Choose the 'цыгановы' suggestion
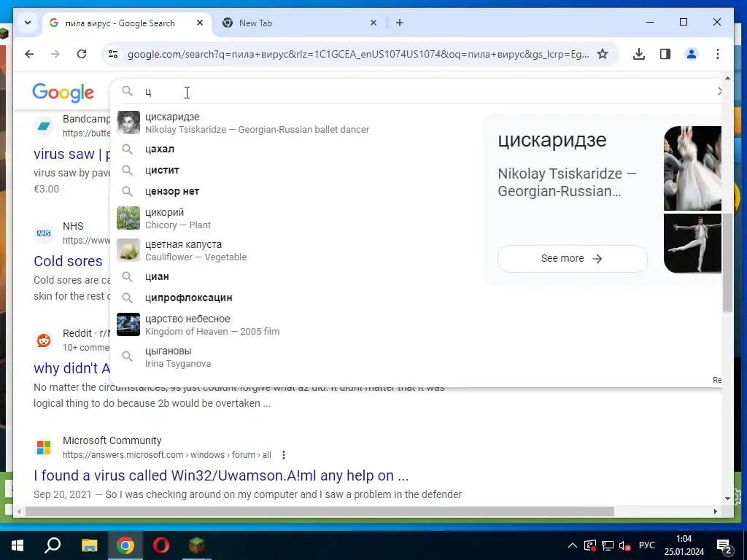The image size is (747, 560). coord(297,357)
